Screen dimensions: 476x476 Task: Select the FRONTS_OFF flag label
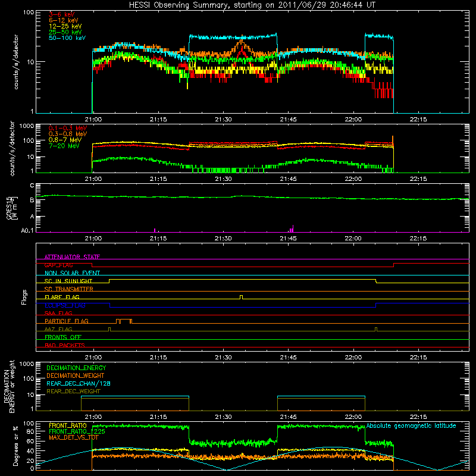pos(63,337)
